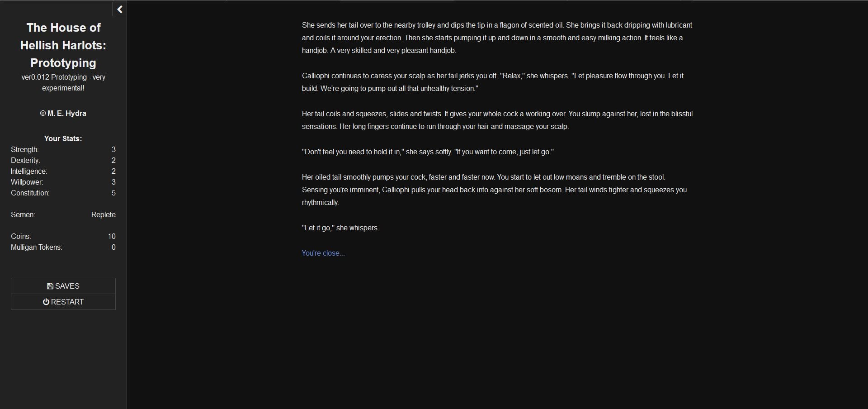The image size is (868, 409).
Task: Click the Coins label in the sidebar
Action: pos(21,236)
